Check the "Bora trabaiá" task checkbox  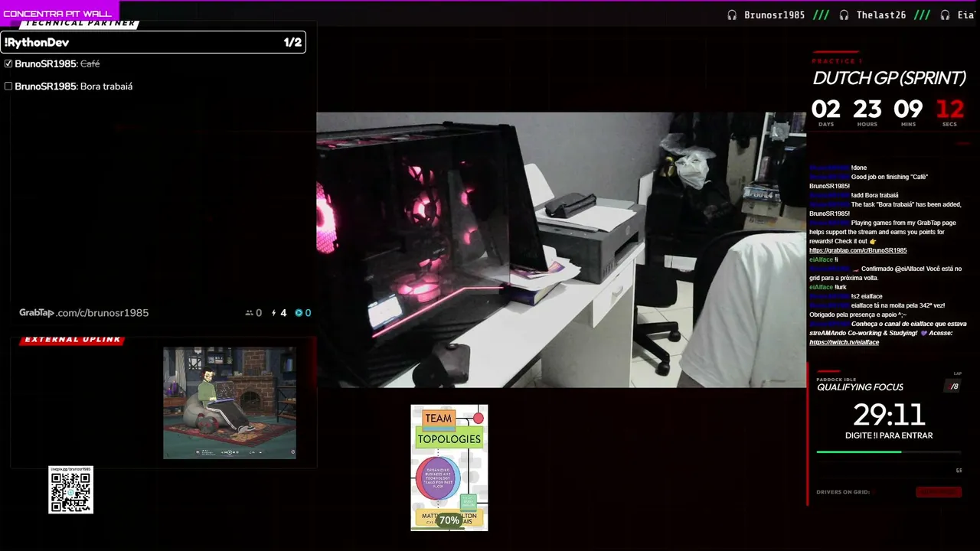pos(8,86)
